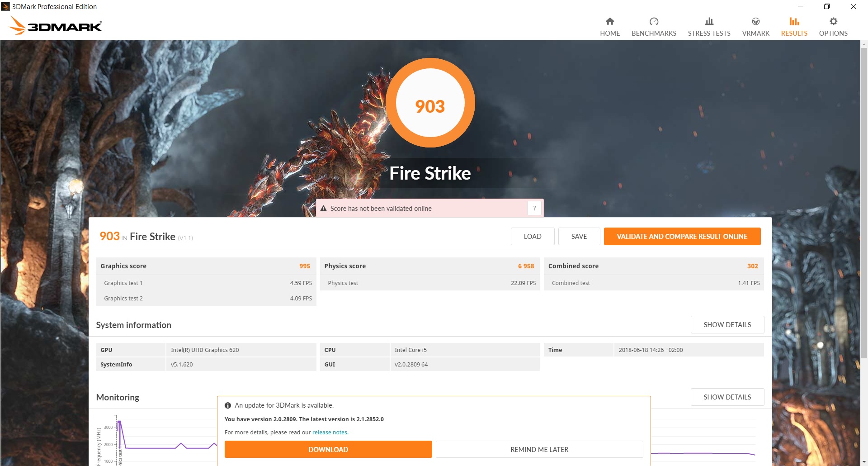Switch to VRMARK tab label
Screen dimensions: 868x466
point(755,33)
